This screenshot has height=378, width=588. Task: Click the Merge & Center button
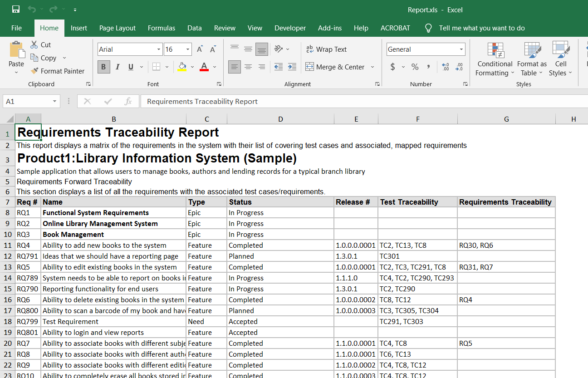(x=335, y=67)
